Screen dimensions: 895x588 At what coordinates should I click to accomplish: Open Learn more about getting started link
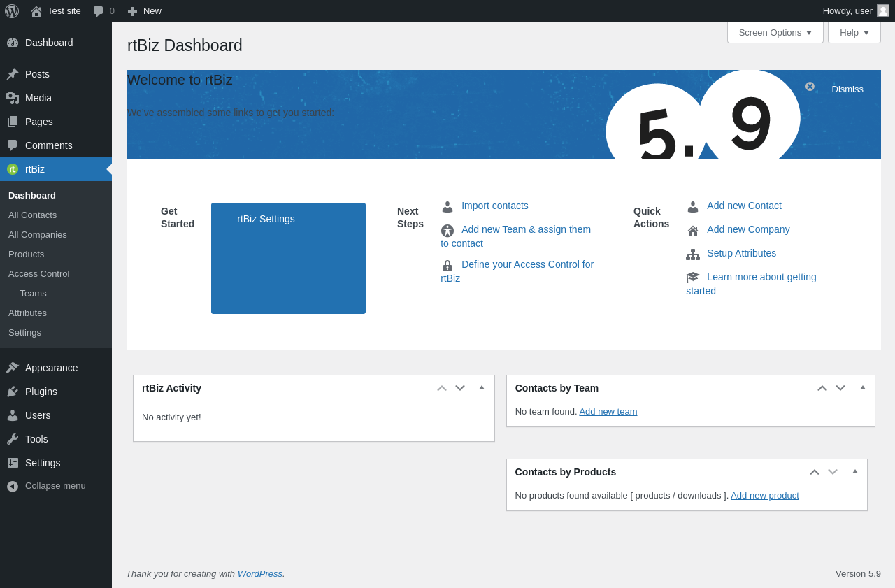752,284
